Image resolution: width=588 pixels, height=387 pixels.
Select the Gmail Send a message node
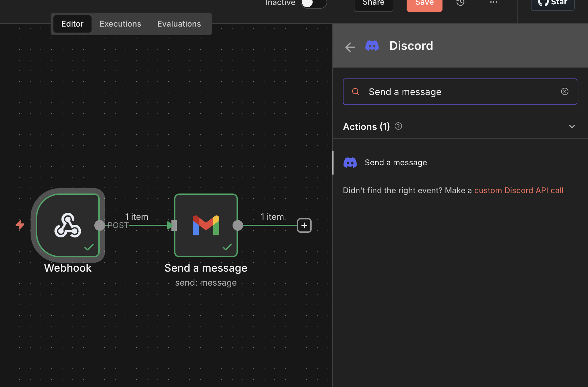(206, 225)
